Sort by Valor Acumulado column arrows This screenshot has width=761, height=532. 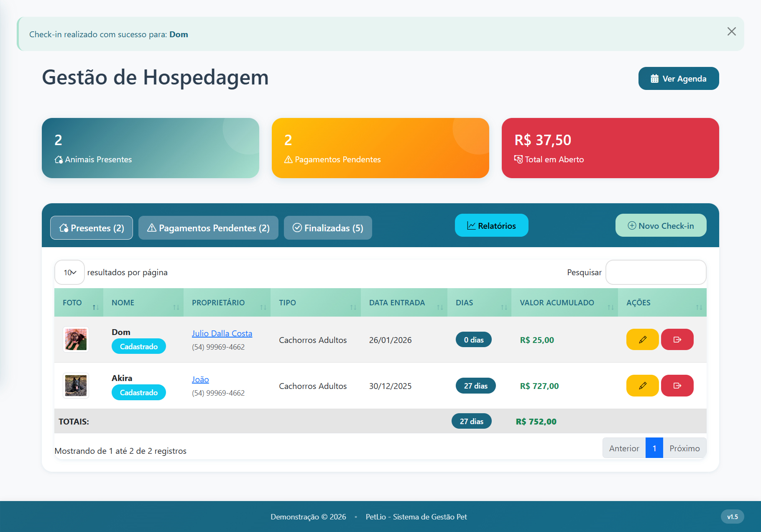(x=610, y=307)
